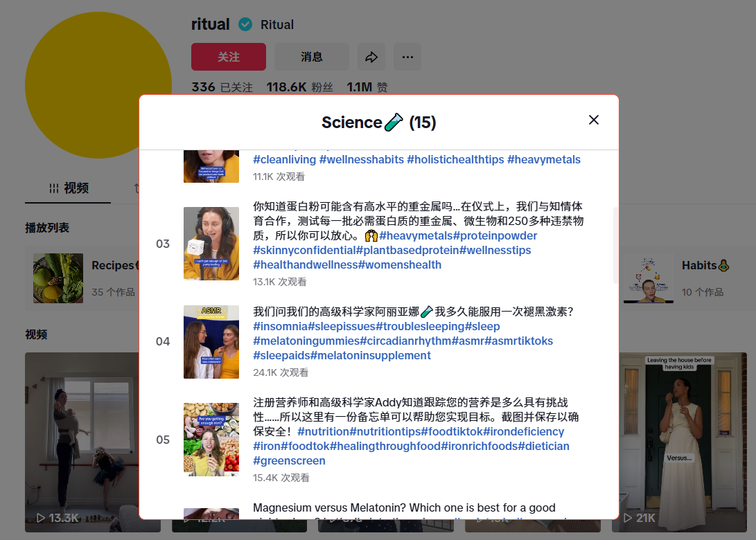
Task: Click #skinnyconfidential#plantbasedprotein#wellnesstips hashtags
Action: pyautogui.click(x=392, y=250)
